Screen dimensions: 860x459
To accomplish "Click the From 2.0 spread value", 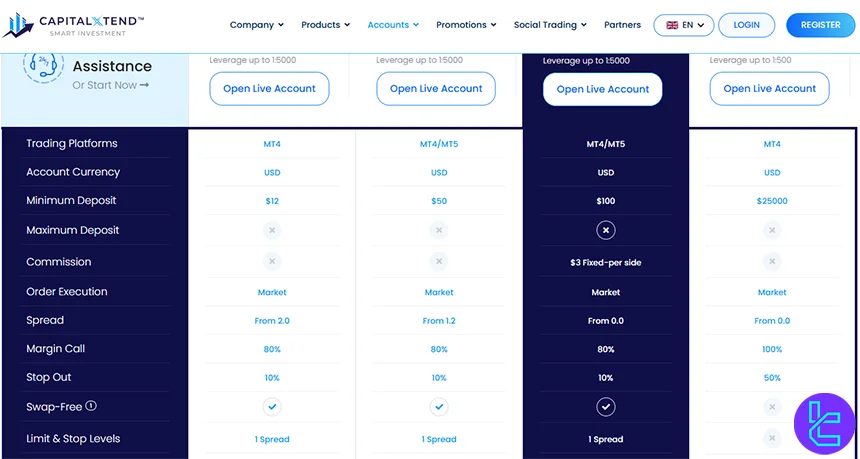I will [272, 321].
